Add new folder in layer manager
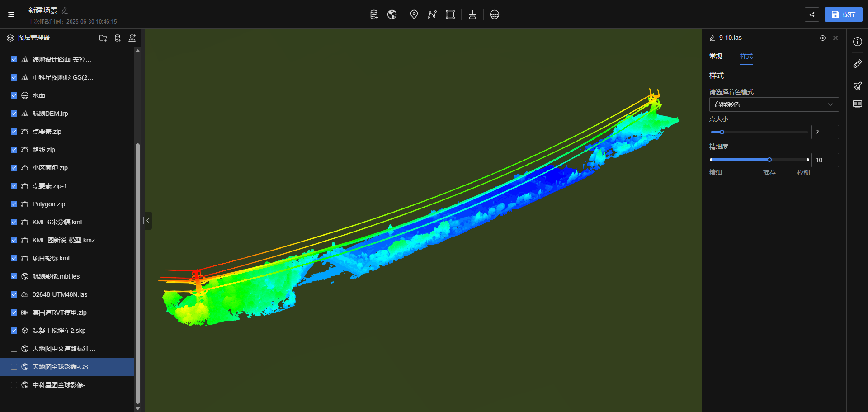 [x=103, y=38]
